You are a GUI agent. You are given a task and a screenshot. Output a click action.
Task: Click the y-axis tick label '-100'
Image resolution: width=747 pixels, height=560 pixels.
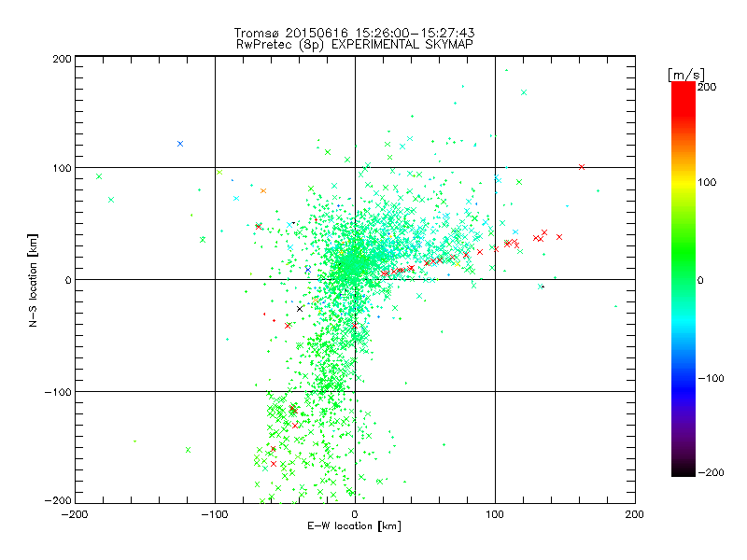tap(58, 392)
